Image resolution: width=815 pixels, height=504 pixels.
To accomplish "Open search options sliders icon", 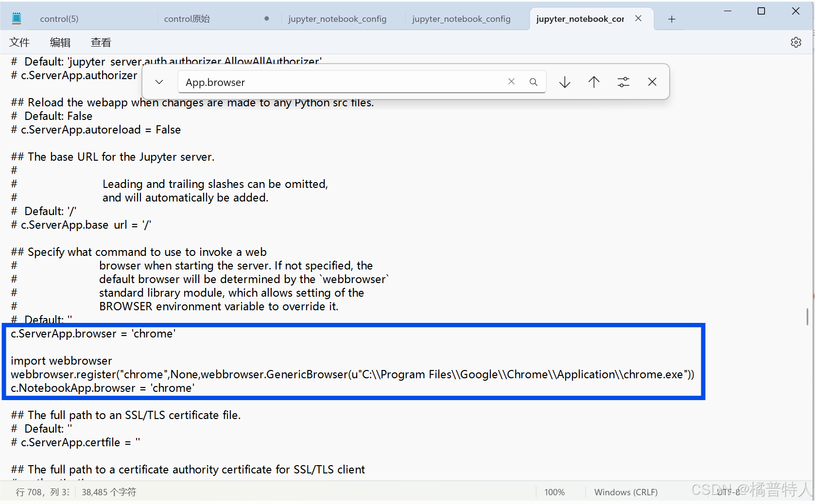I will pos(624,82).
